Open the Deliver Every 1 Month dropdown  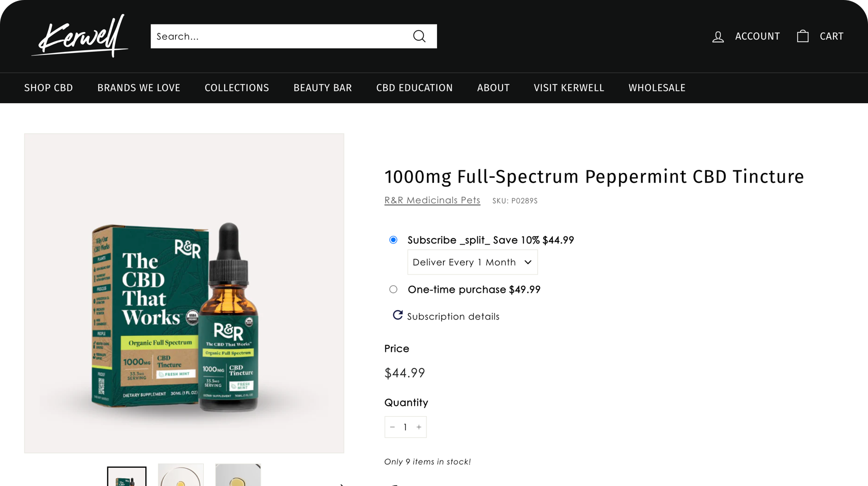click(x=472, y=262)
